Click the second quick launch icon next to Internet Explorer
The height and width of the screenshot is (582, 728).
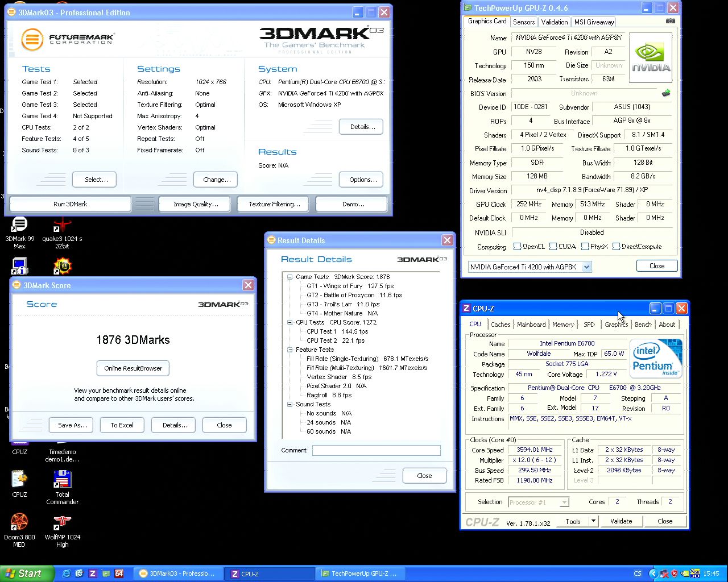79,573
